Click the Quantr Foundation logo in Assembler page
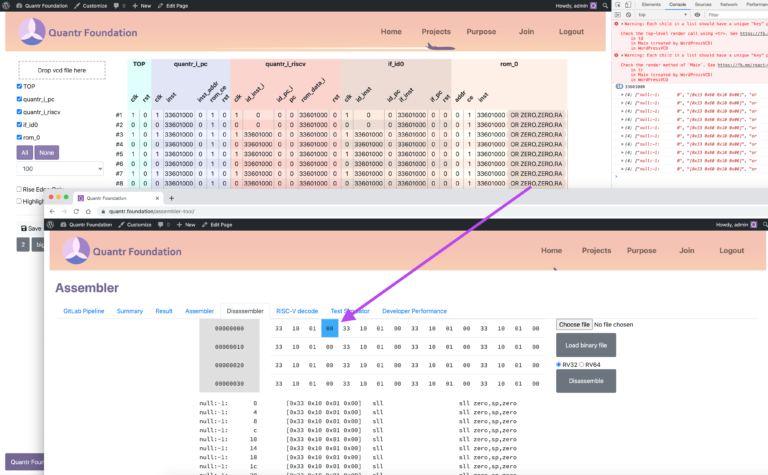The width and height of the screenshot is (768, 475). click(x=76, y=251)
